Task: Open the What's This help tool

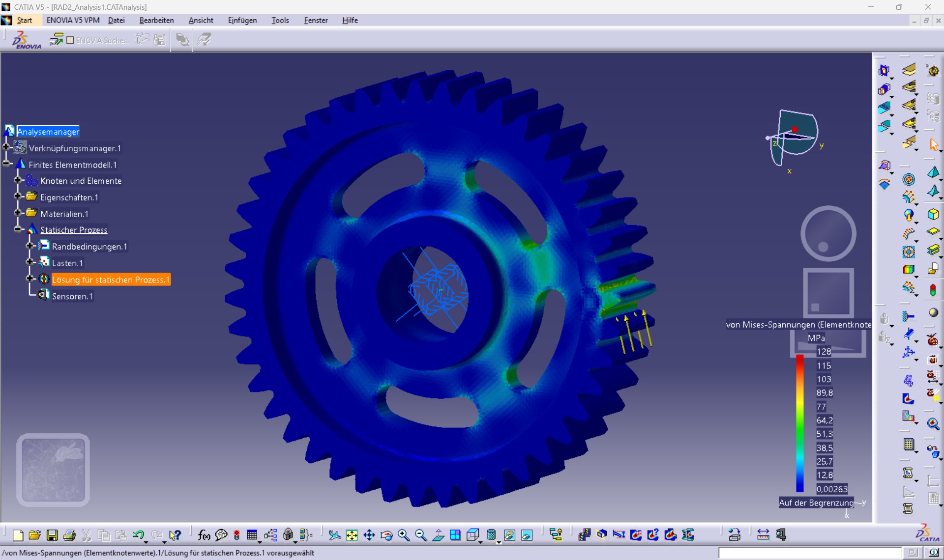Action: [175, 535]
